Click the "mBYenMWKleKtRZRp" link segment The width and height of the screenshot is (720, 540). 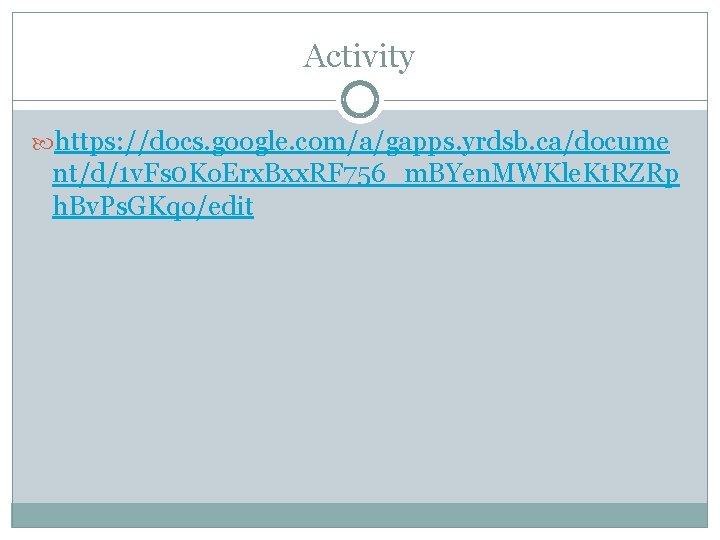point(542,175)
